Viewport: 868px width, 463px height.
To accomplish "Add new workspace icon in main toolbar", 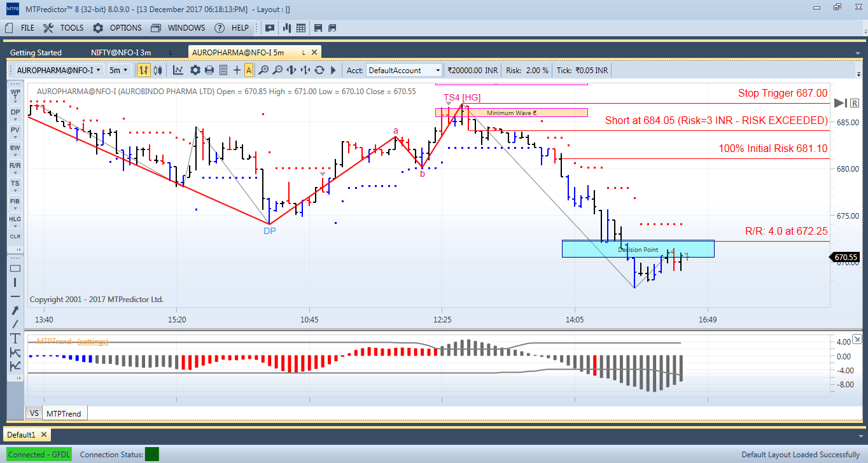I will pos(270,28).
